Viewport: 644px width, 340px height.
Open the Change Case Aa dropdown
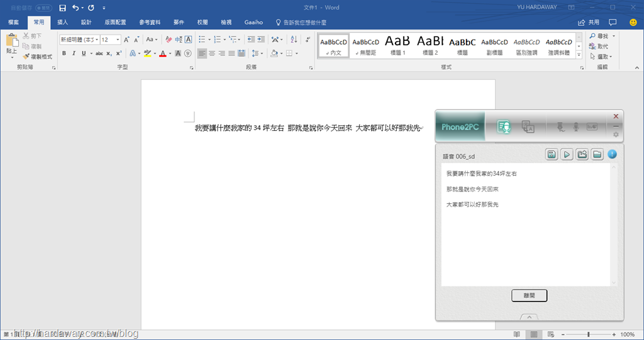[x=152, y=40]
